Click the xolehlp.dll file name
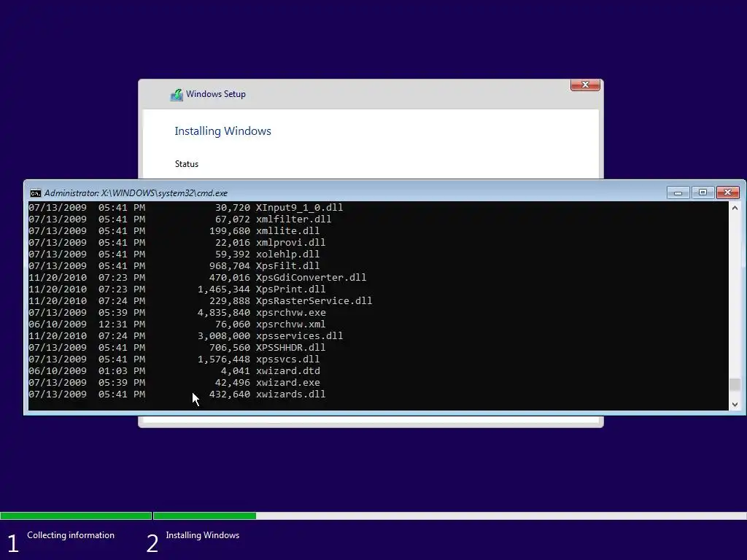 click(x=287, y=254)
